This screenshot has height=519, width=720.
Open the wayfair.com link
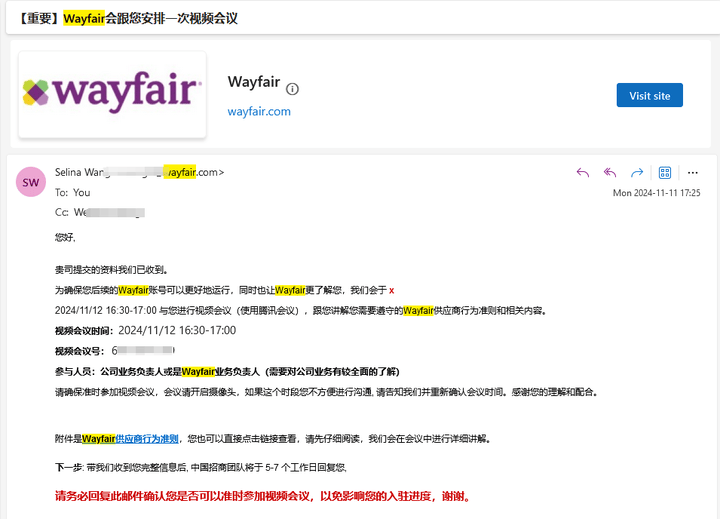click(x=259, y=111)
